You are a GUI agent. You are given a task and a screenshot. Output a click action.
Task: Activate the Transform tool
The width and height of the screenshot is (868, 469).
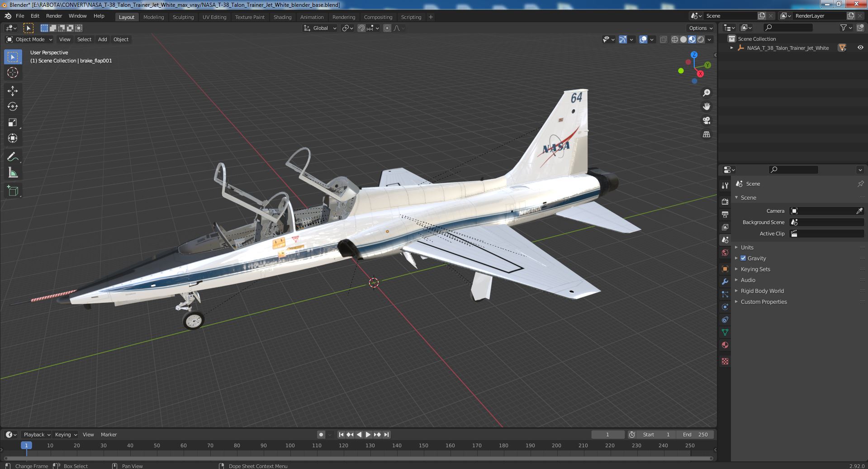pyautogui.click(x=13, y=138)
